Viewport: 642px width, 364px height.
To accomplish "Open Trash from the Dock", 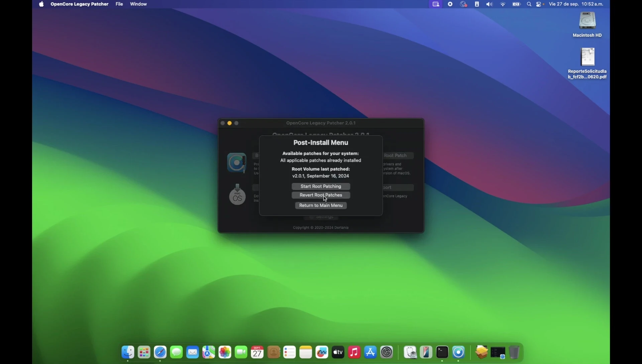I will pyautogui.click(x=514, y=352).
